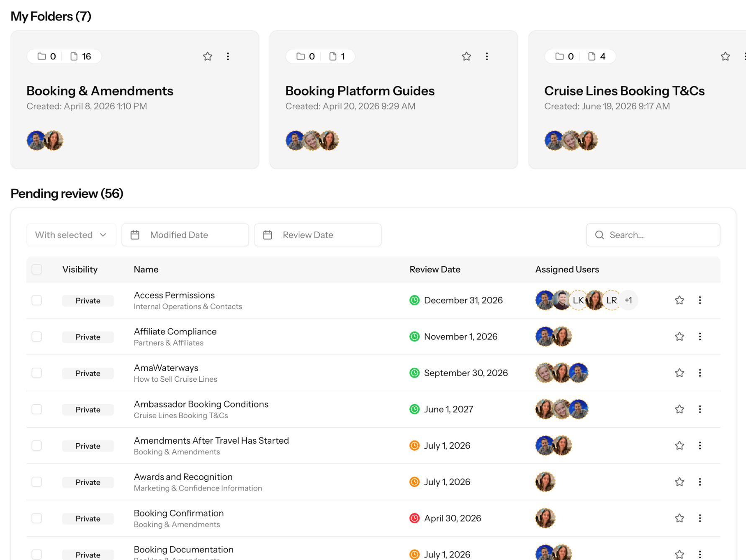This screenshot has height=560, width=746.
Task: Click Private badge on Booking Confirmation row
Action: pos(88,519)
